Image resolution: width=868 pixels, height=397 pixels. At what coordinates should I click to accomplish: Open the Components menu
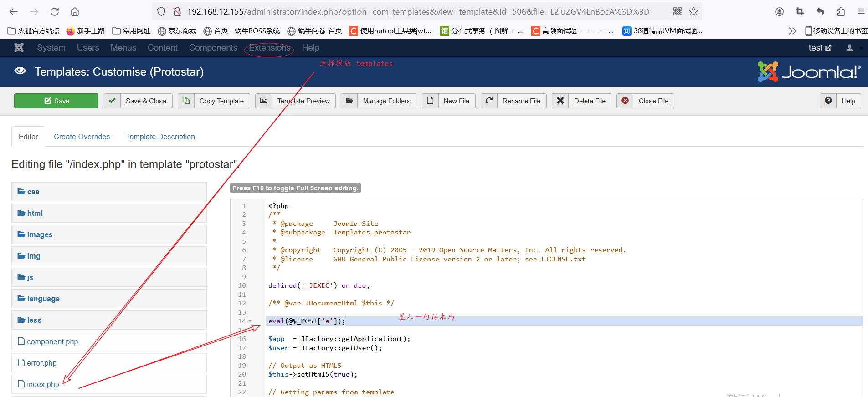pyautogui.click(x=213, y=47)
